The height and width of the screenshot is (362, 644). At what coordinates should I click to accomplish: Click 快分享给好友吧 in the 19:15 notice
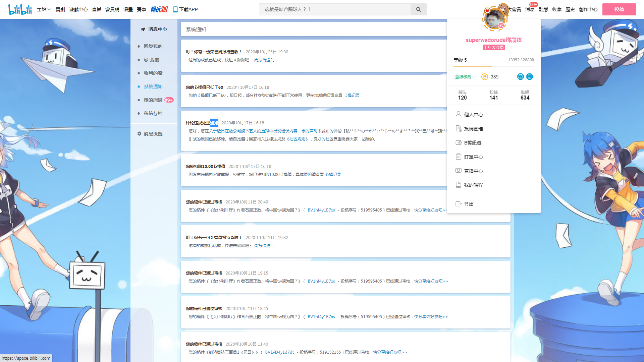[431, 281]
